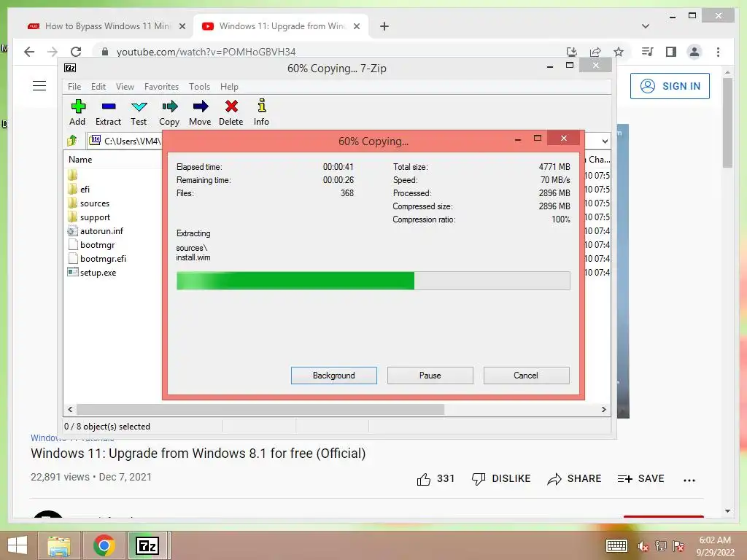Reload the YouTube page
This screenshot has height=560, width=747.
coord(76,52)
